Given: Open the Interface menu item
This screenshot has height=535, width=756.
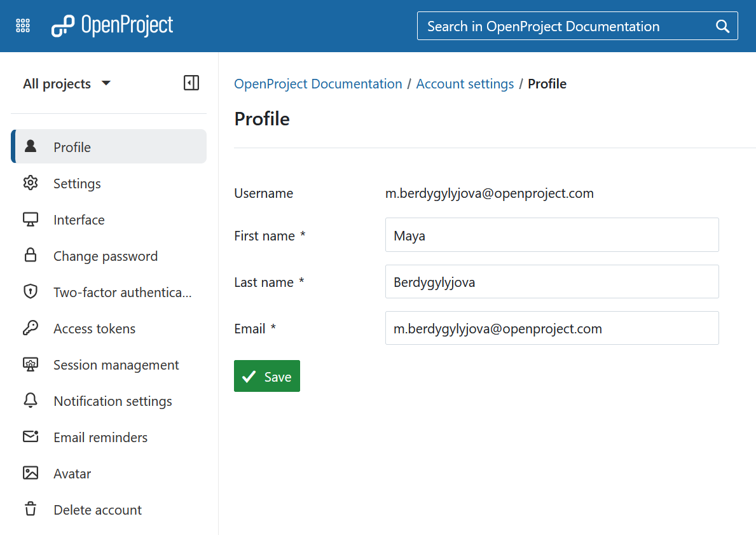Looking at the screenshot, I should [x=109, y=219].
